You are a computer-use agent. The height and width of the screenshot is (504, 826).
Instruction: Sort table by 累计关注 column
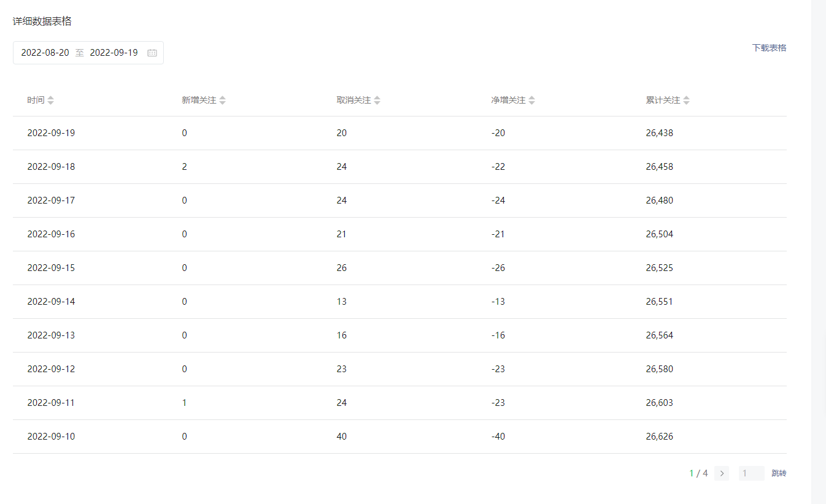(687, 101)
